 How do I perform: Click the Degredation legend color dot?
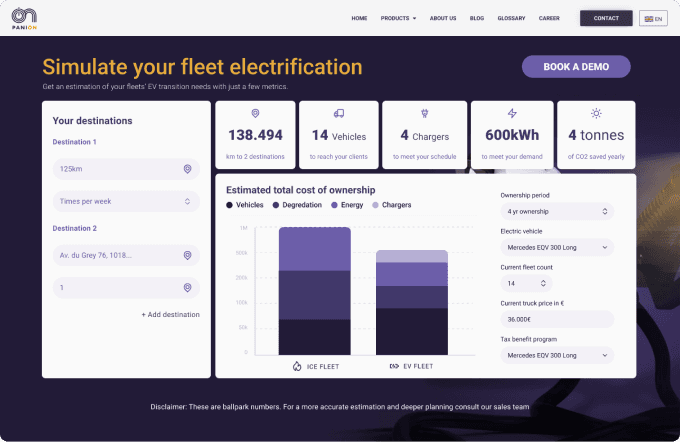coord(276,205)
